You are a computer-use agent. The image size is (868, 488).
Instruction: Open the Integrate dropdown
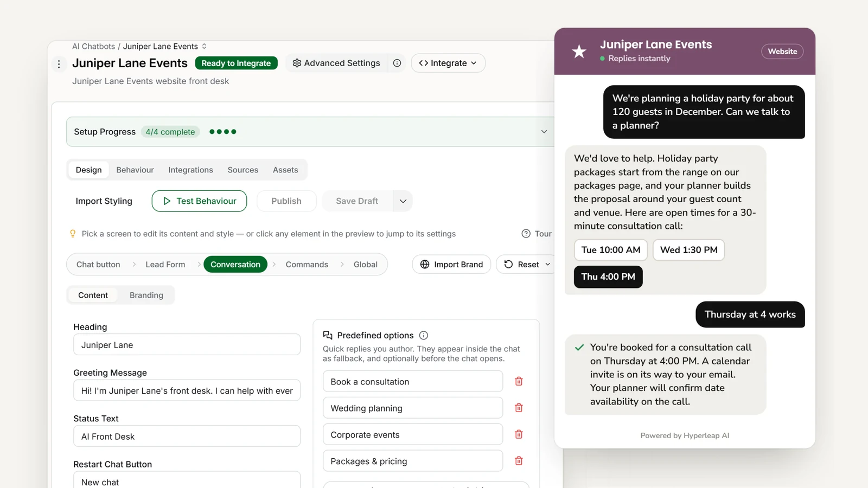click(x=448, y=63)
